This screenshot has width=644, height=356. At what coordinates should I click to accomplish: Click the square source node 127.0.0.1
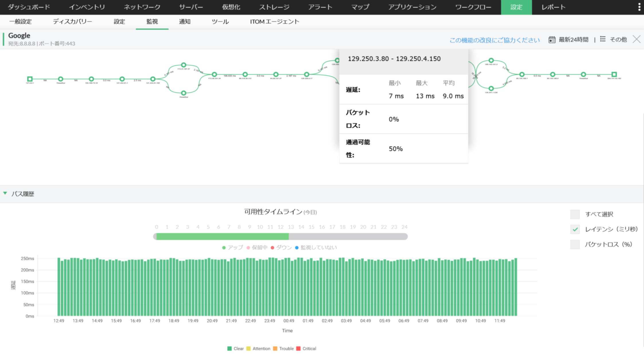point(30,79)
